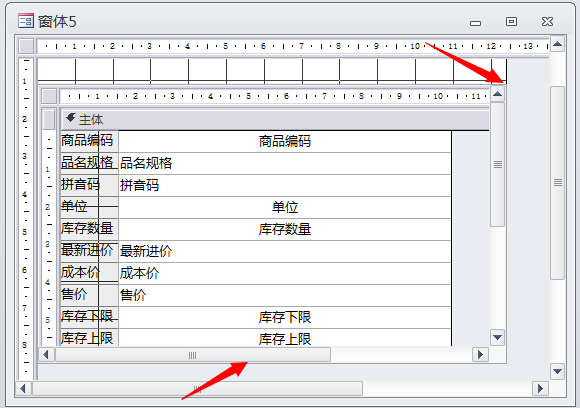Click the outer window scroll up arrow
This screenshot has width=580, height=408.
pyautogui.click(x=557, y=45)
